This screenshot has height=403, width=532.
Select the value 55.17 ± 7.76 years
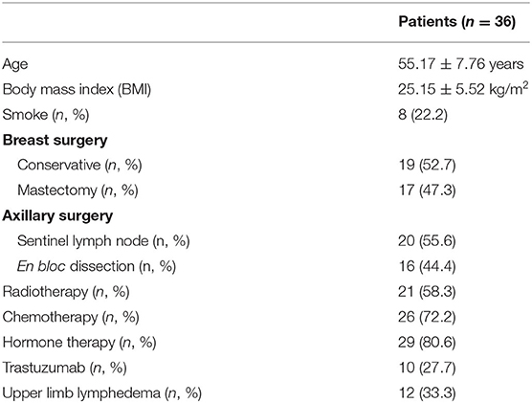[461, 64]
